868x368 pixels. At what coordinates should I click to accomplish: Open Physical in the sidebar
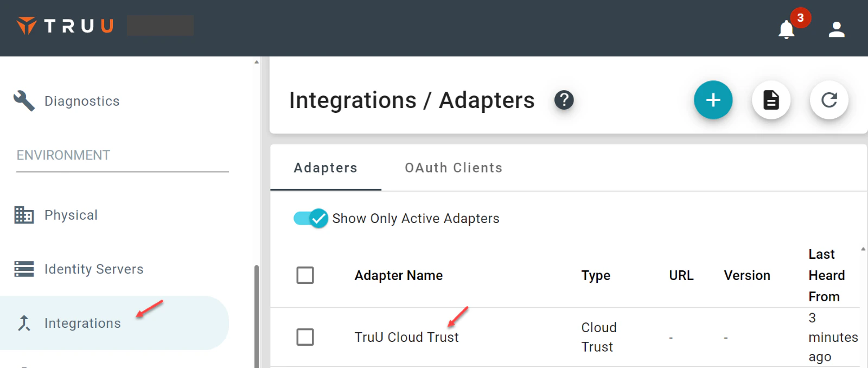coord(71,215)
